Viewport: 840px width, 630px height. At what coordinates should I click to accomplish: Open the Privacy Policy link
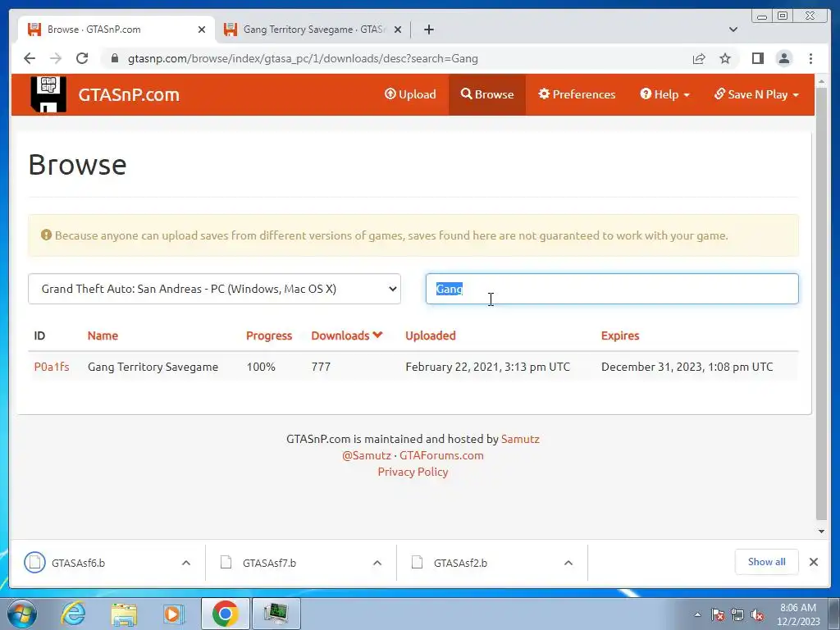click(413, 472)
